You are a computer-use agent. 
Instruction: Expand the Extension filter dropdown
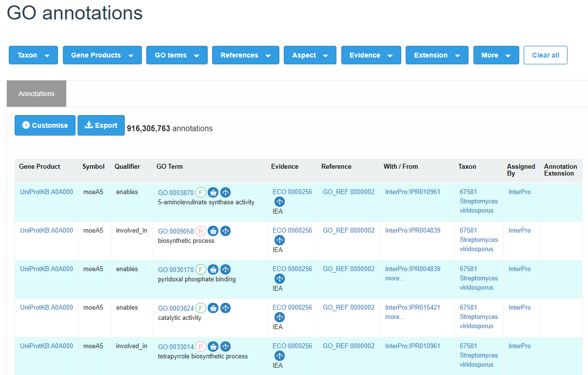point(437,55)
